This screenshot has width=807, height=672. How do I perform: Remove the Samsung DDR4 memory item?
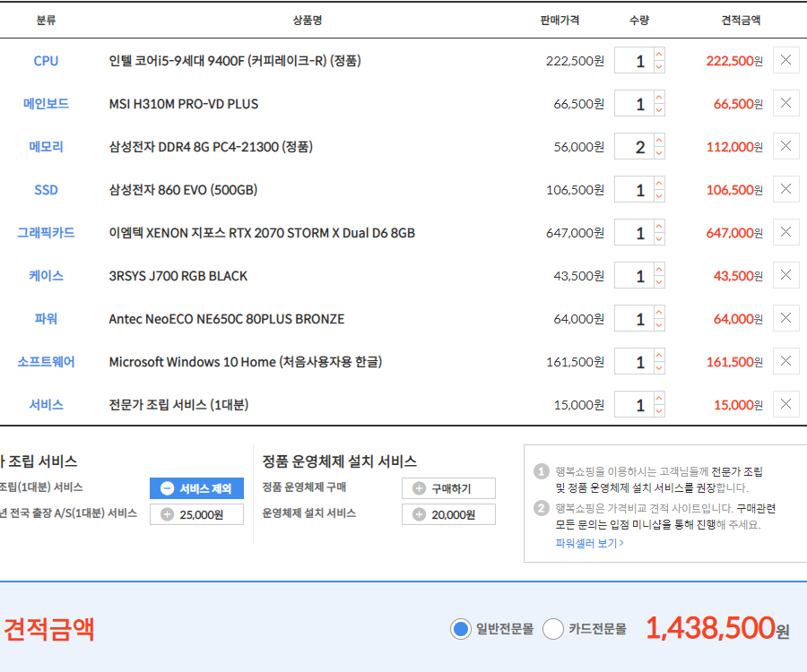785,146
